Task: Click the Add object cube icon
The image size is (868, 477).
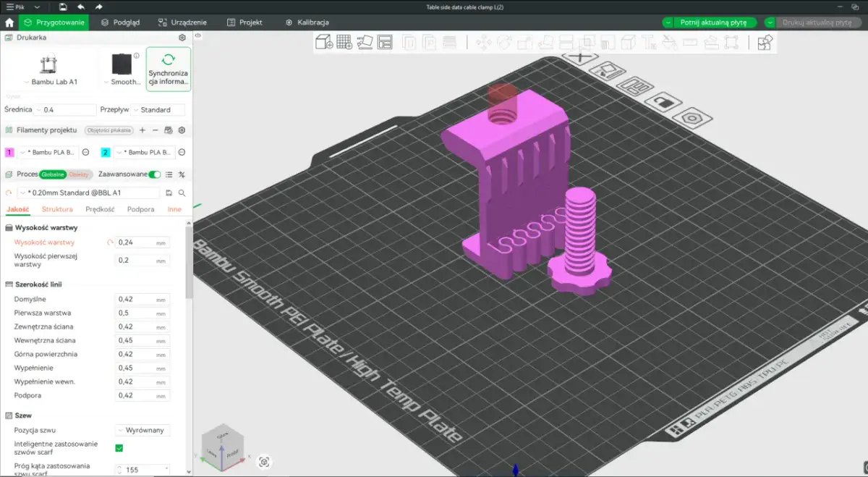Action: (x=323, y=41)
